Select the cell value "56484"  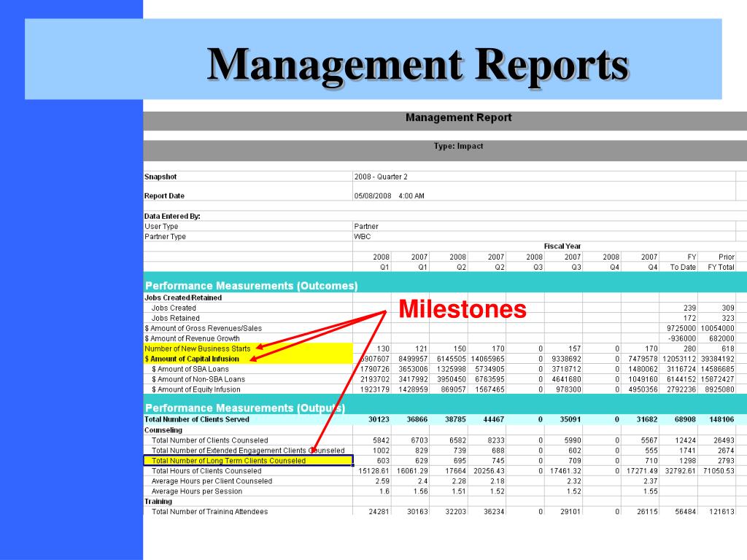(x=686, y=511)
